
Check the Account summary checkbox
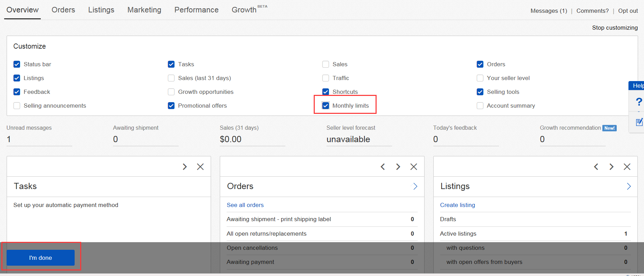point(480,106)
